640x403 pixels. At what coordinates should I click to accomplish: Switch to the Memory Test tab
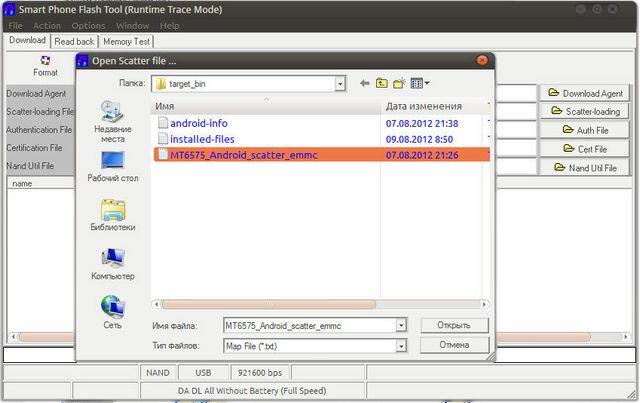126,41
